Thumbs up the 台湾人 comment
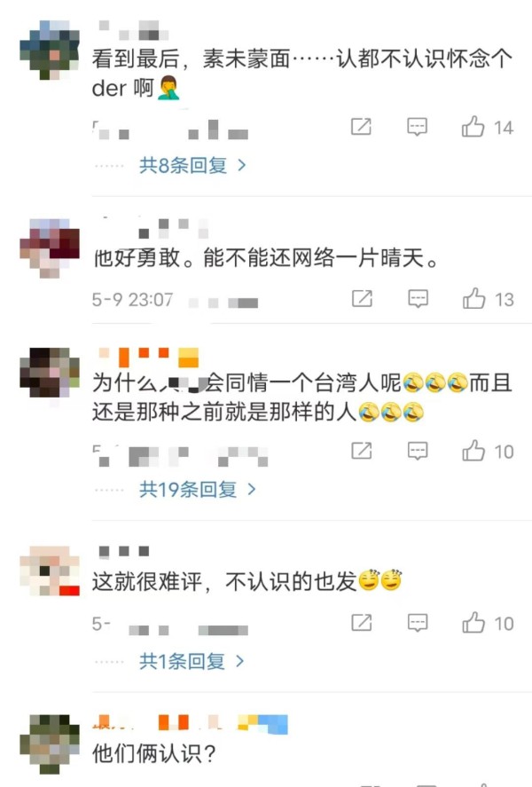 (473, 451)
